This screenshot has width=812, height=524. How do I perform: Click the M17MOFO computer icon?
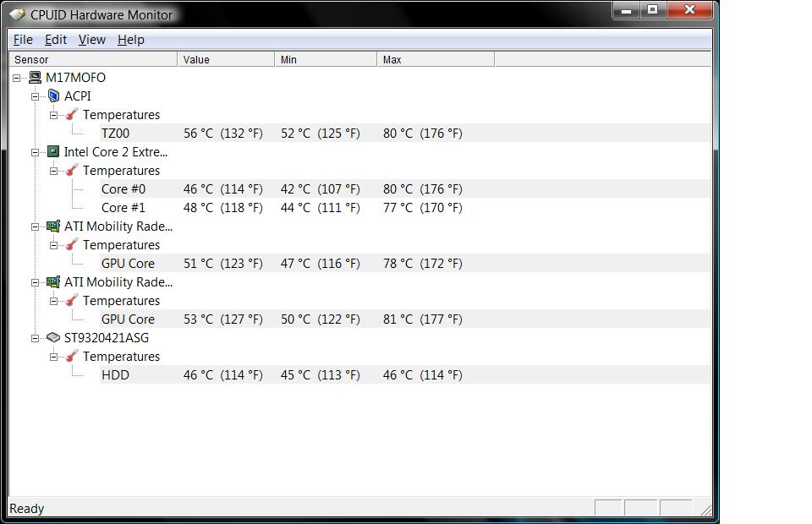click(x=36, y=78)
